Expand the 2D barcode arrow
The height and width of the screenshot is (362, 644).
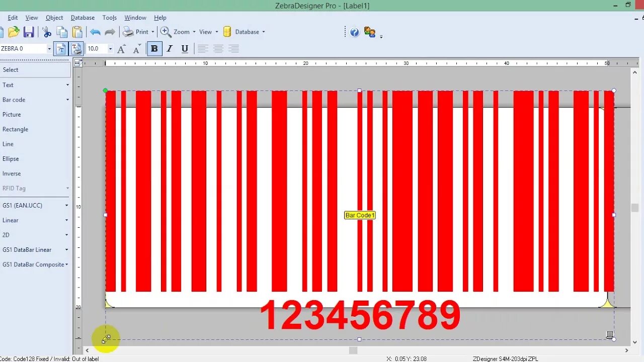66,235
